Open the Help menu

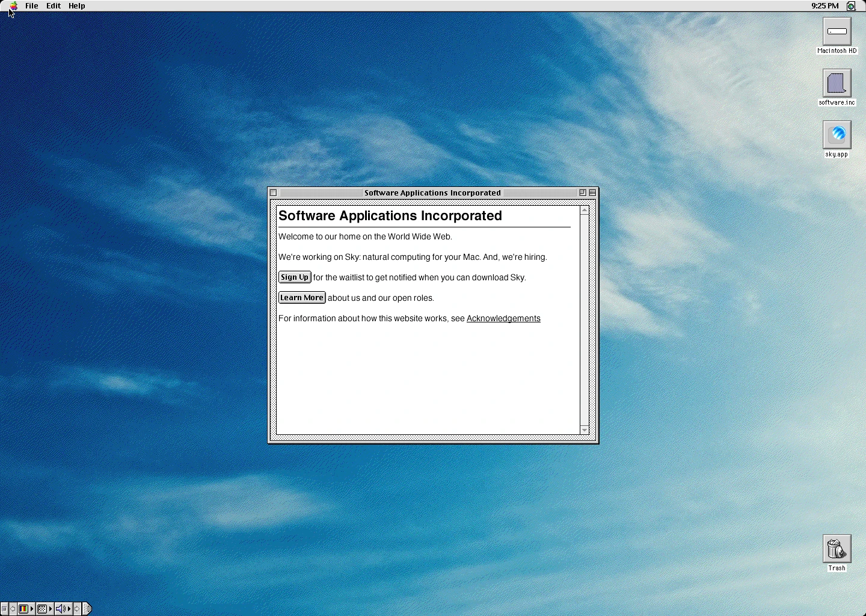tap(76, 5)
